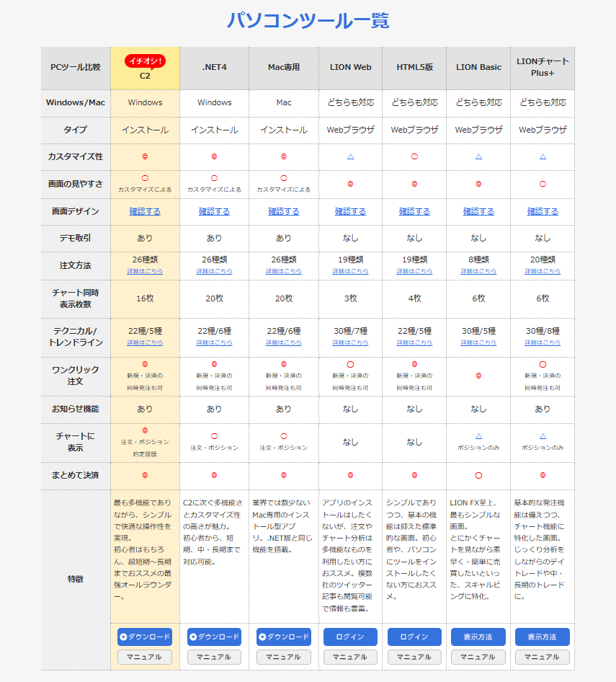Open 表示方法 for LIONチャートPlus+
Viewport: 616px width, 682px height.
542,637
